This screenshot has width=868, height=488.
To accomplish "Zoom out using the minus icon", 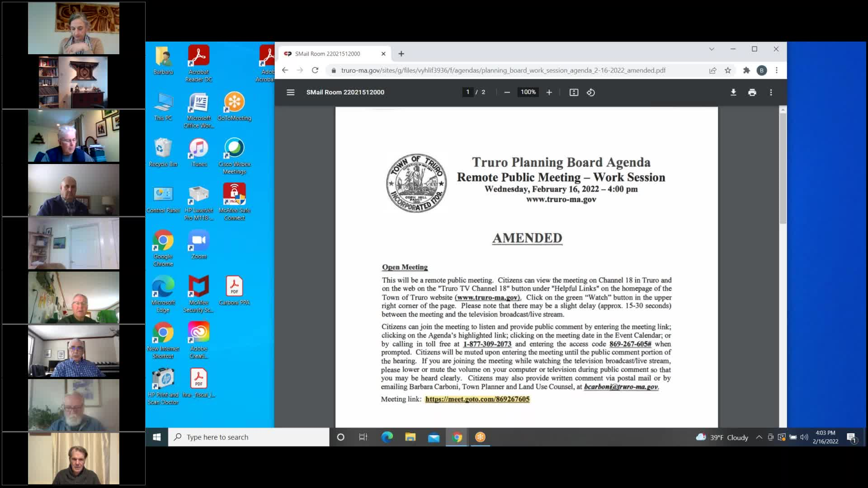I will 506,92.
